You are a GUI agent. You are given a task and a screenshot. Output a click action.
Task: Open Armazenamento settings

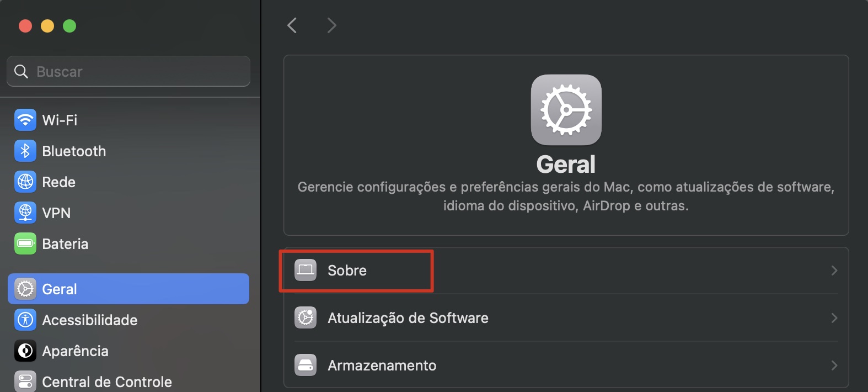382,365
